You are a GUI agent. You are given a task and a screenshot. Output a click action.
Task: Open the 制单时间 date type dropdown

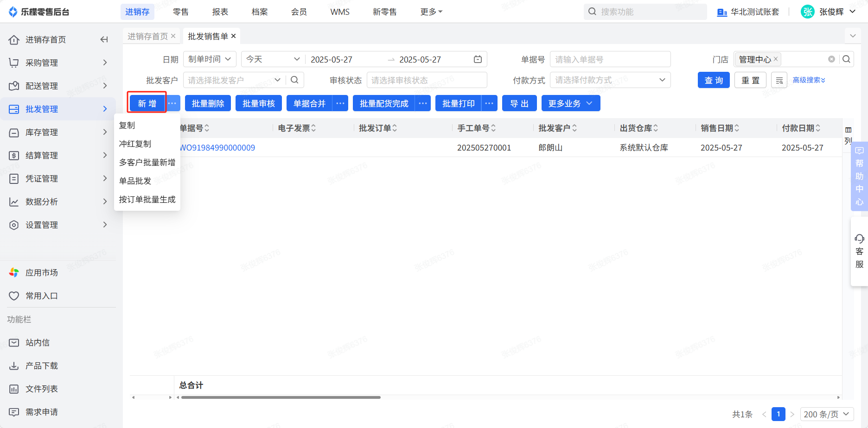pos(210,59)
